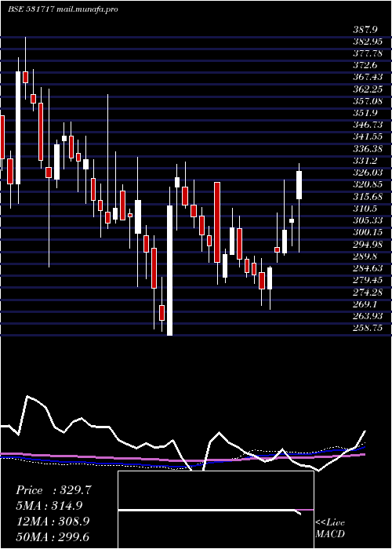Select the 382.95 price axis label
Screen dimensions: 392x549
click(x=368, y=42)
